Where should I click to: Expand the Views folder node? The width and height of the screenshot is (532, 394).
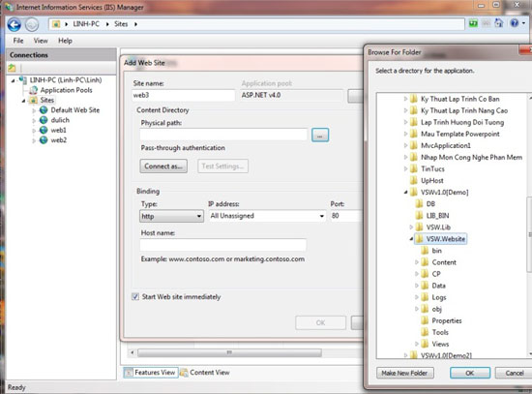point(417,344)
